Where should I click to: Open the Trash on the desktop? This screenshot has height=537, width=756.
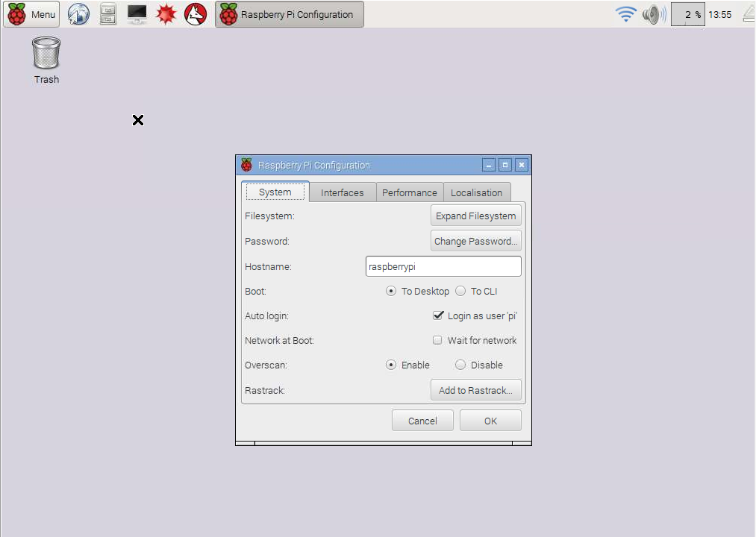[46, 52]
